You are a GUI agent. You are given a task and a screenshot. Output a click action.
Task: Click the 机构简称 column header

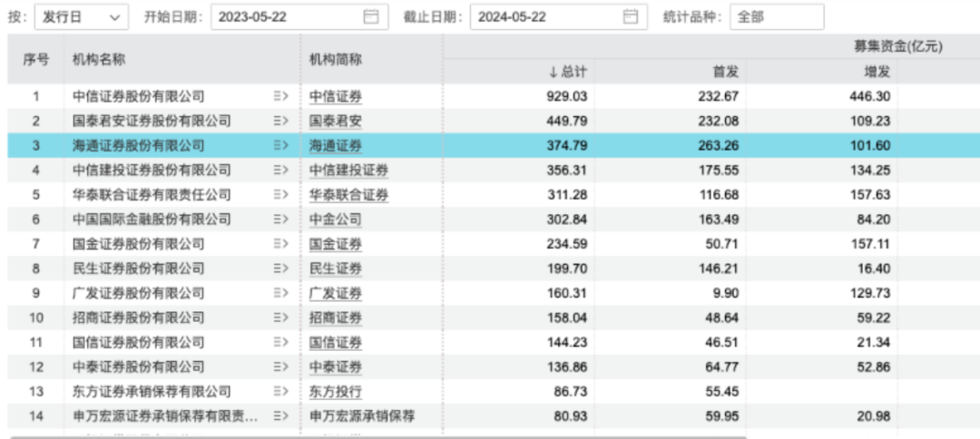tap(336, 59)
